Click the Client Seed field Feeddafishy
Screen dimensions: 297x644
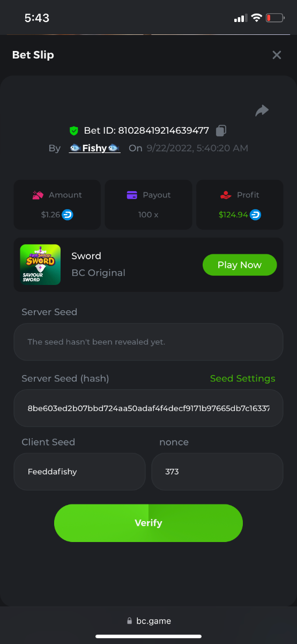click(79, 472)
